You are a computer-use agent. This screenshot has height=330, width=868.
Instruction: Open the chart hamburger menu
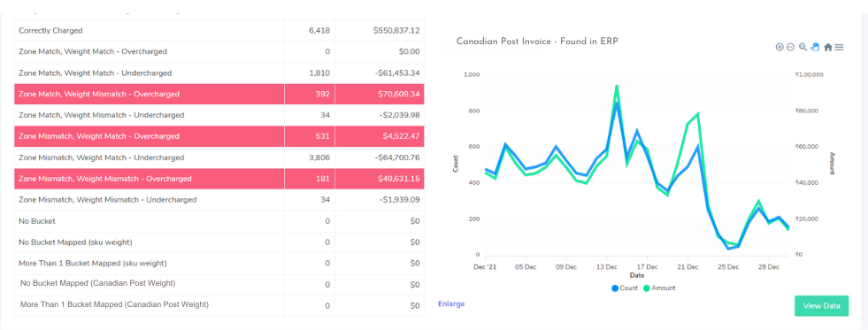(x=839, y=47)
